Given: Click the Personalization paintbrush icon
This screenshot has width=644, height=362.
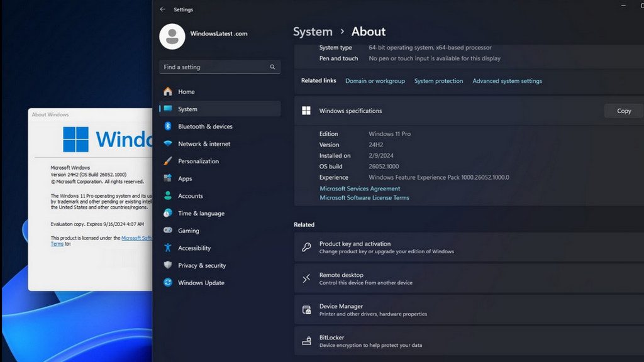Looking at the screenshot, I should (167, 161).
